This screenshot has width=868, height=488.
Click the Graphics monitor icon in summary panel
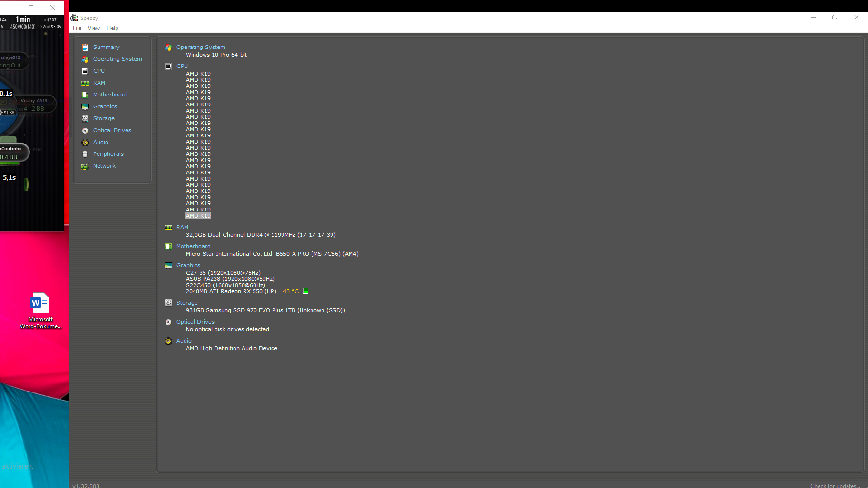pos(168,265)
